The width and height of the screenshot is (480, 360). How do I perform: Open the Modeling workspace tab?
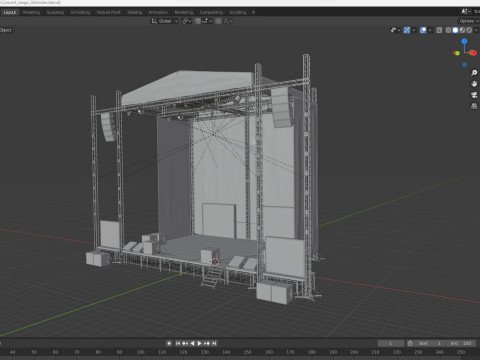point(31,12)
